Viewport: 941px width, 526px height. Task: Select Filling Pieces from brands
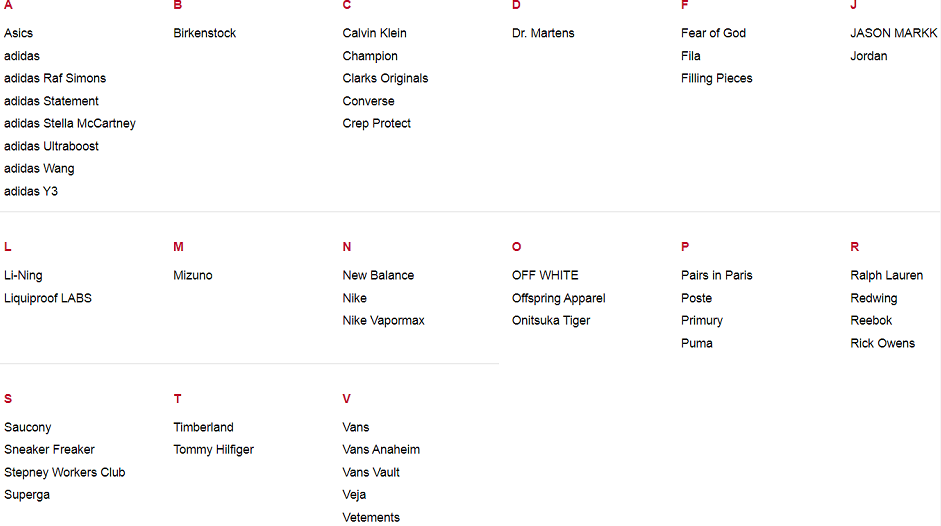(716, 78)
